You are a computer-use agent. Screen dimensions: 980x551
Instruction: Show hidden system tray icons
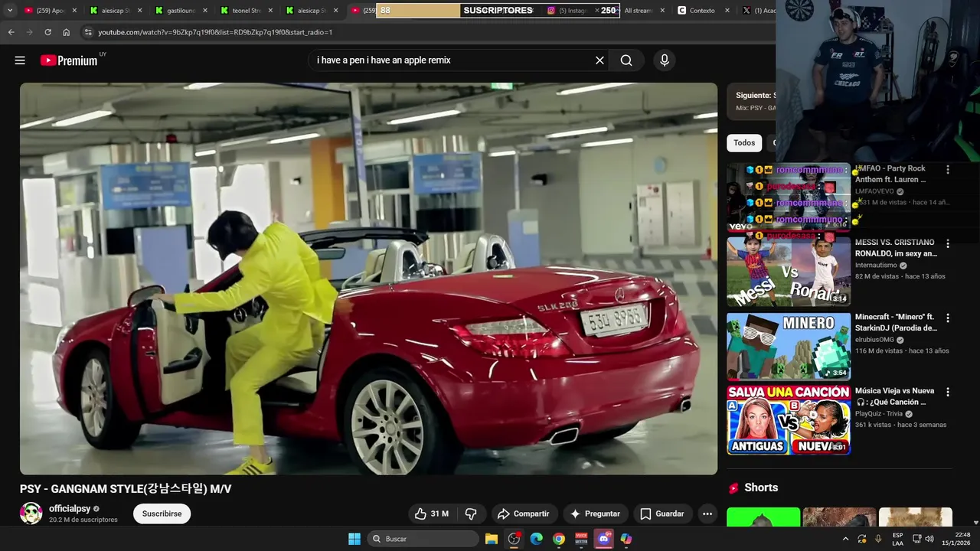(845, 539)
